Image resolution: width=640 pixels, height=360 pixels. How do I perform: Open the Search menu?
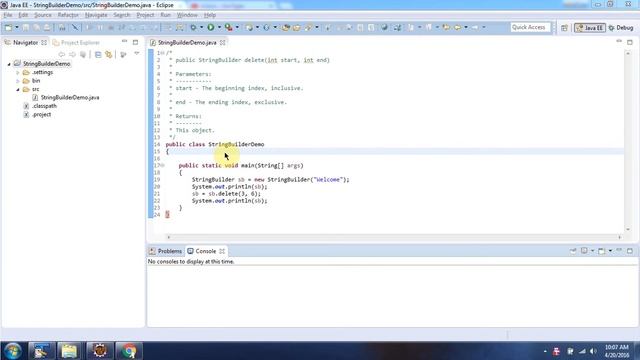(122, 15)
